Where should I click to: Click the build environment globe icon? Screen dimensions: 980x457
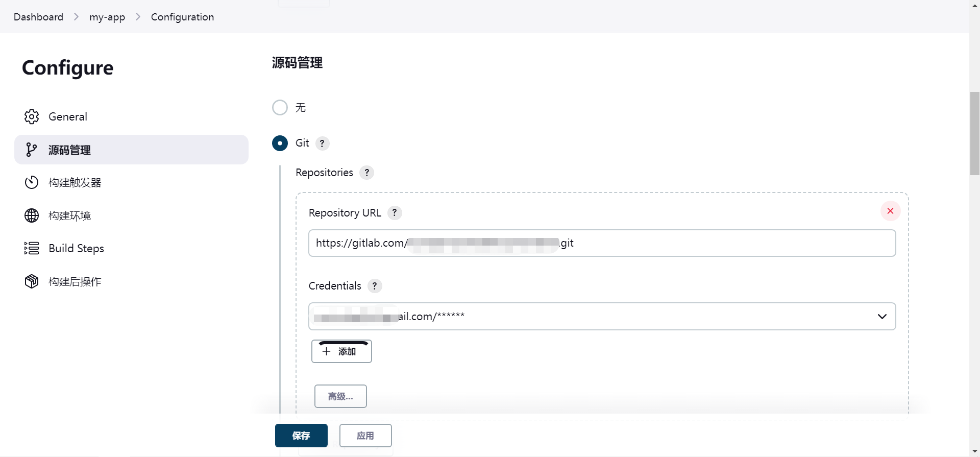32,215
